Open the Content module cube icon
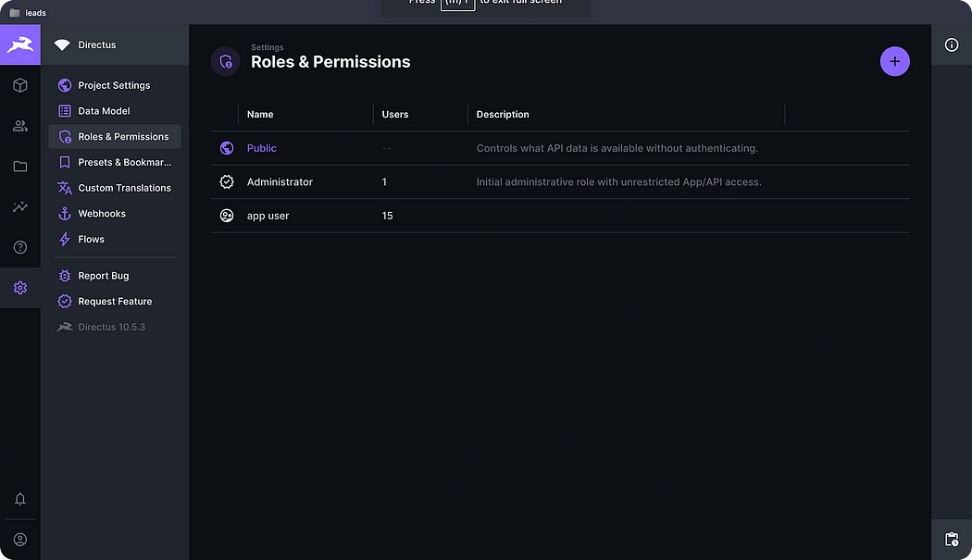Viewport: 972px width, 560px height. pyautogui.click(x=19, y=85)
